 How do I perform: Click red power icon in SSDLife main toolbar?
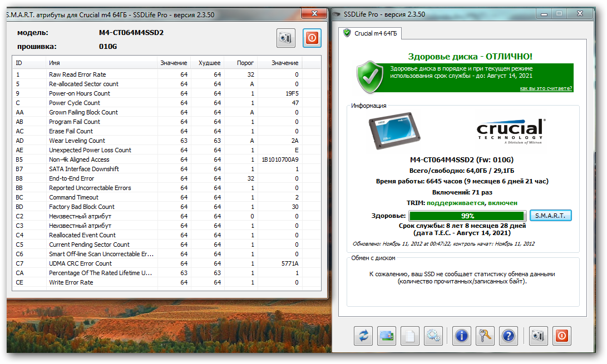pyautogui.click(x=561, y=335)
